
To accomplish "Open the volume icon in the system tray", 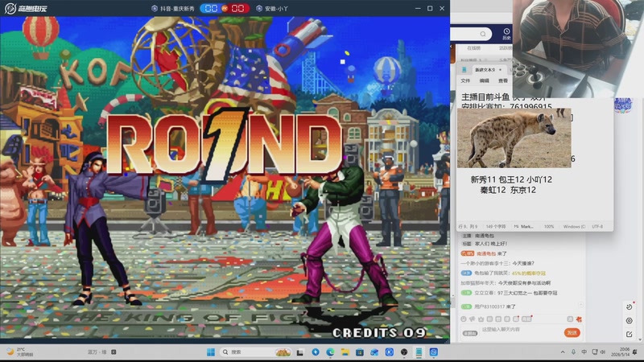I will click(603, 352).
